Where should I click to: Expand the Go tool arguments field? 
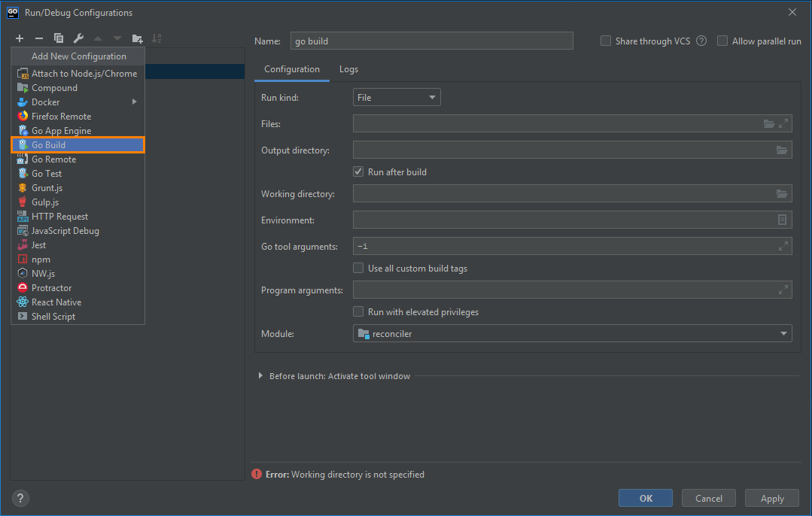pos(783,246)
